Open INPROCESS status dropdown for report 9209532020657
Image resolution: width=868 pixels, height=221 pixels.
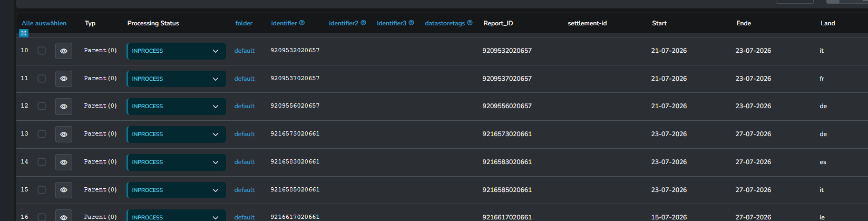pyautogui.click(x=177, y=51)
